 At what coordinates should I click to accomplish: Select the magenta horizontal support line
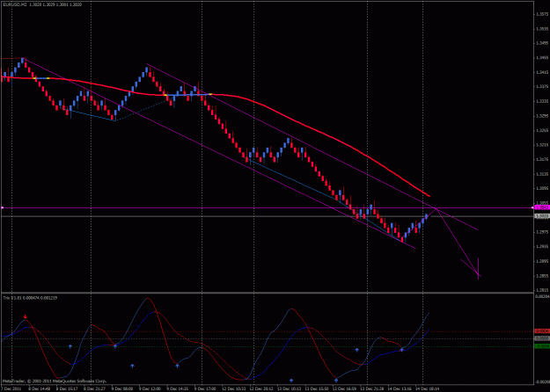(267, 208)
